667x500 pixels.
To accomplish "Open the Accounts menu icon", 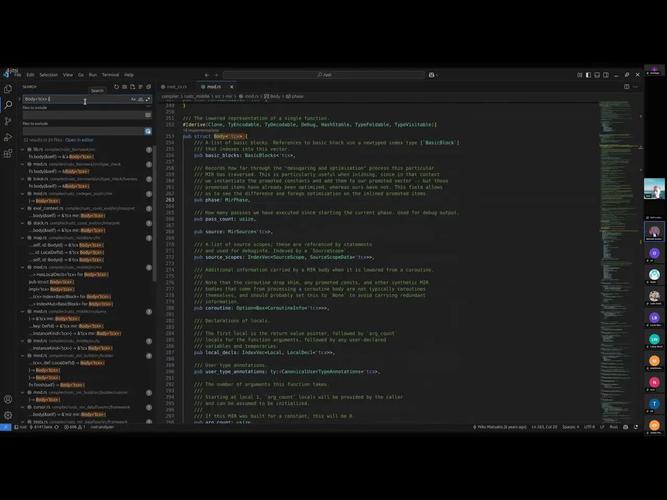I will 8,400.
